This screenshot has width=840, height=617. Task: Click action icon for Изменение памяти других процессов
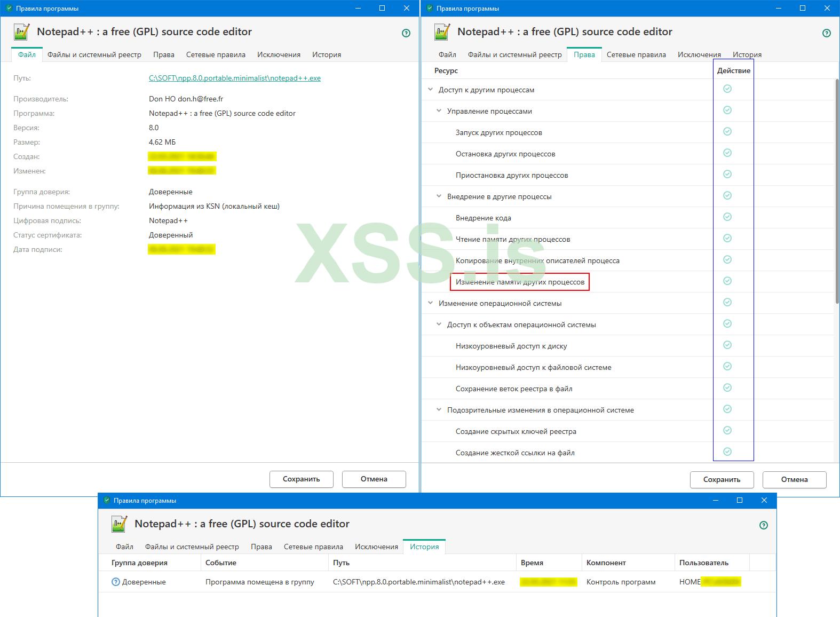coord(727,281)
